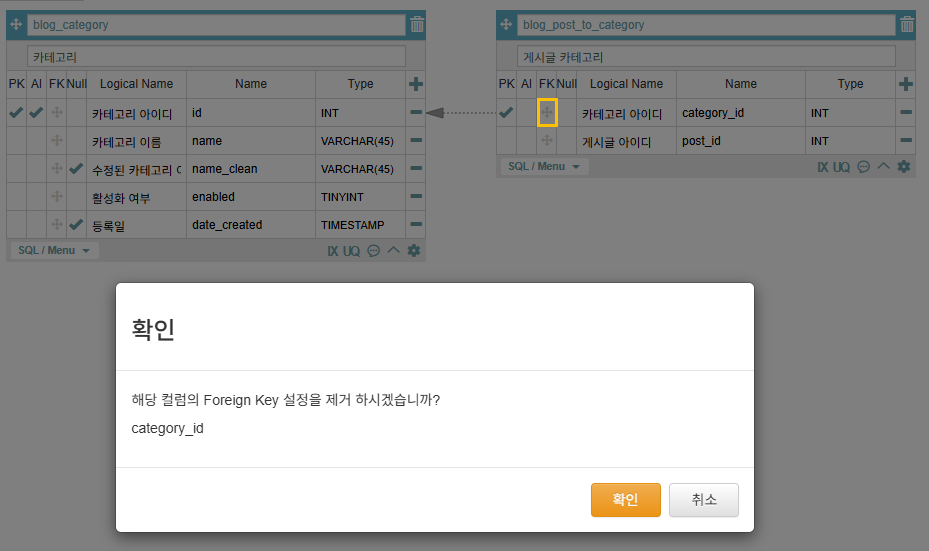Add a column to blog_post_to_category with plus icon

click(906, 85)
